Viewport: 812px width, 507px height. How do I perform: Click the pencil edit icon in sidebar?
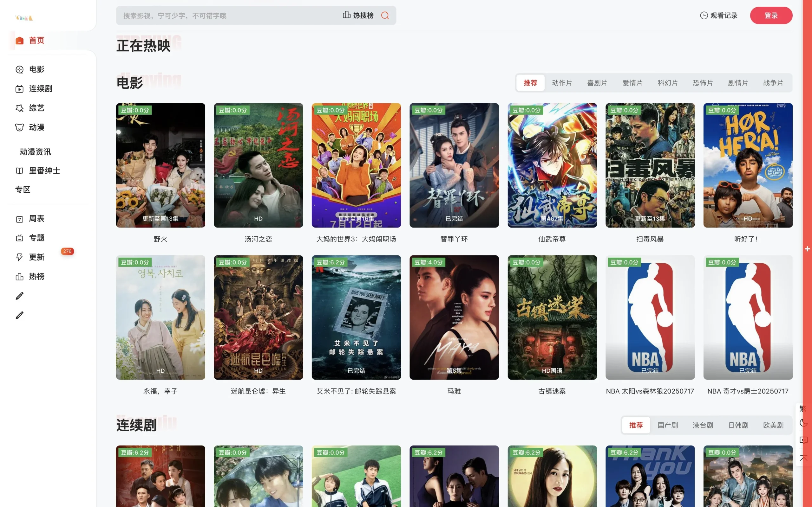tap(19, 296)
